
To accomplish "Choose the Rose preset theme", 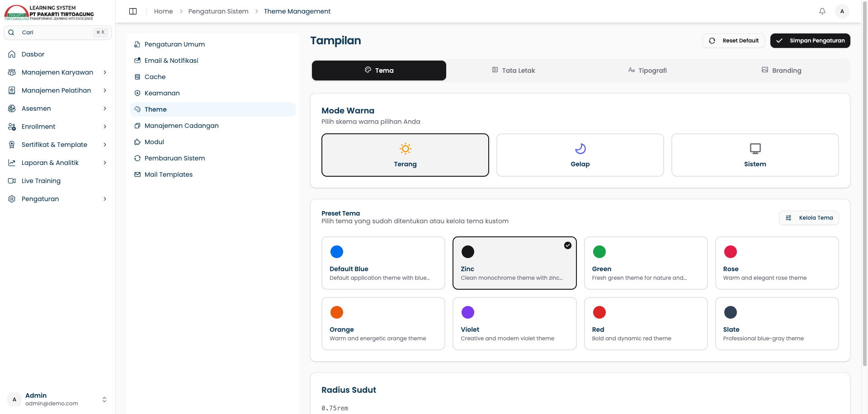I will [x=777, y=263].
